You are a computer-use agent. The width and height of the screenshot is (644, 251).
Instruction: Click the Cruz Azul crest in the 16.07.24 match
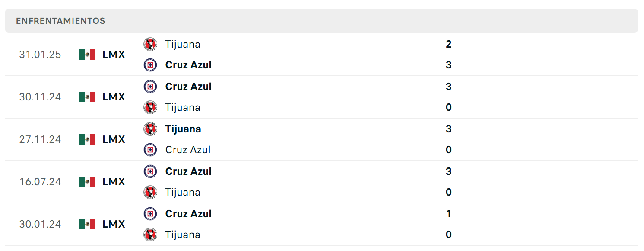(150, 171)
